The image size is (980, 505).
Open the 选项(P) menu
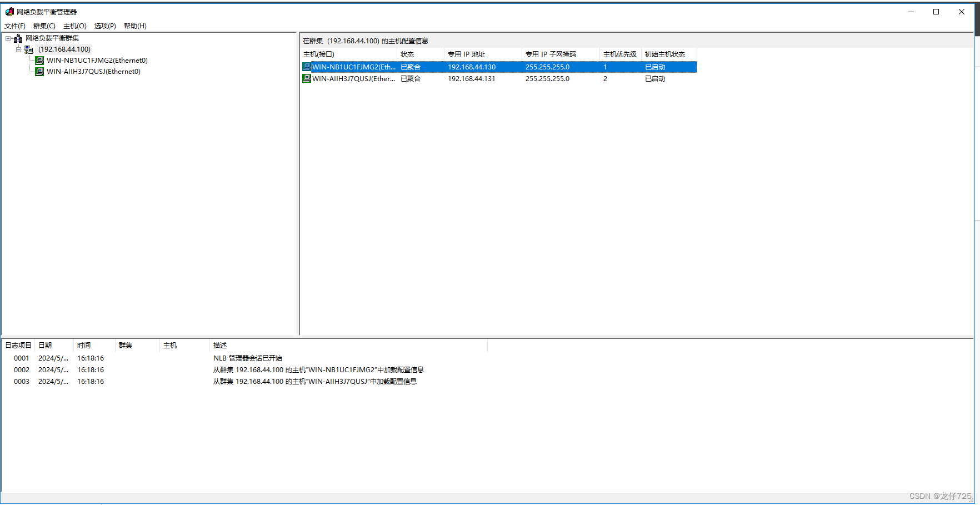105,26
